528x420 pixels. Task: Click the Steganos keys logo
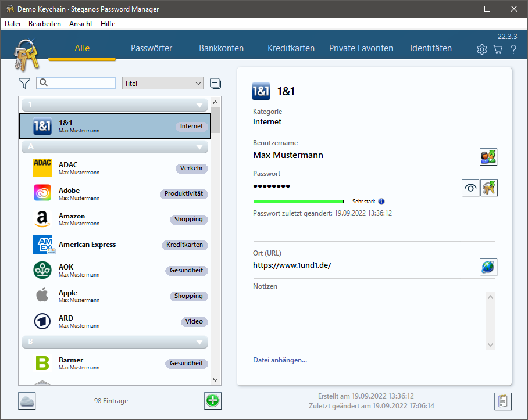[x=26, y=56]
